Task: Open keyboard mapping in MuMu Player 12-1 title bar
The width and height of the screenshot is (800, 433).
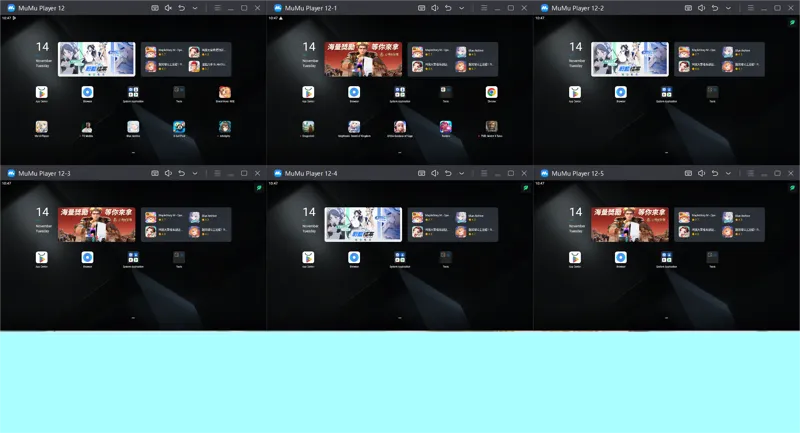Action: (x=421, y=8)
